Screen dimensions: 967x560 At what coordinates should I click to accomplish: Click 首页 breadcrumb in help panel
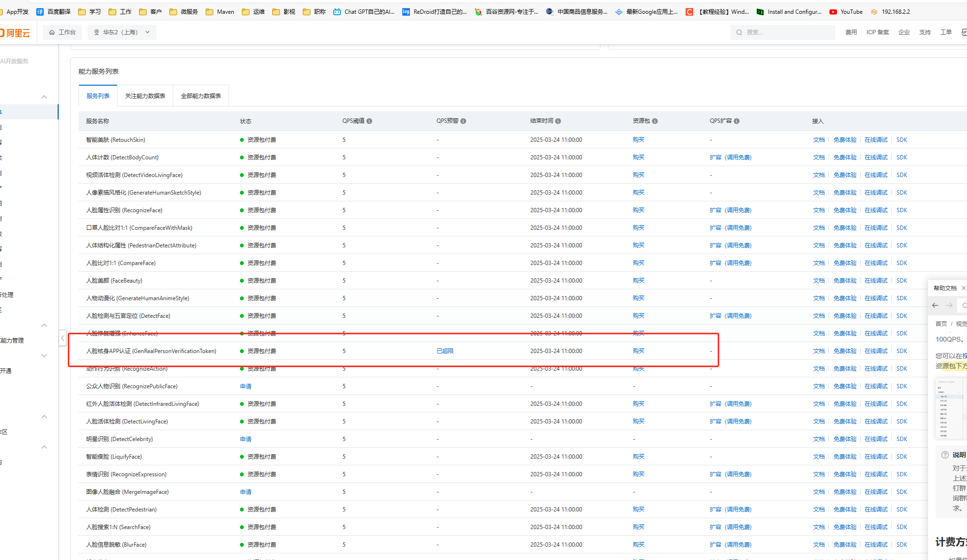pos(941,324)
